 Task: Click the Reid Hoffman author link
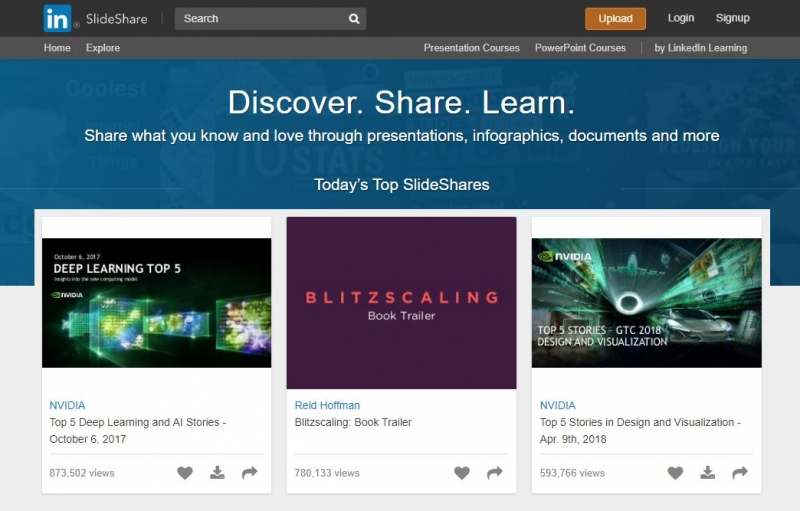pos(327,405)
